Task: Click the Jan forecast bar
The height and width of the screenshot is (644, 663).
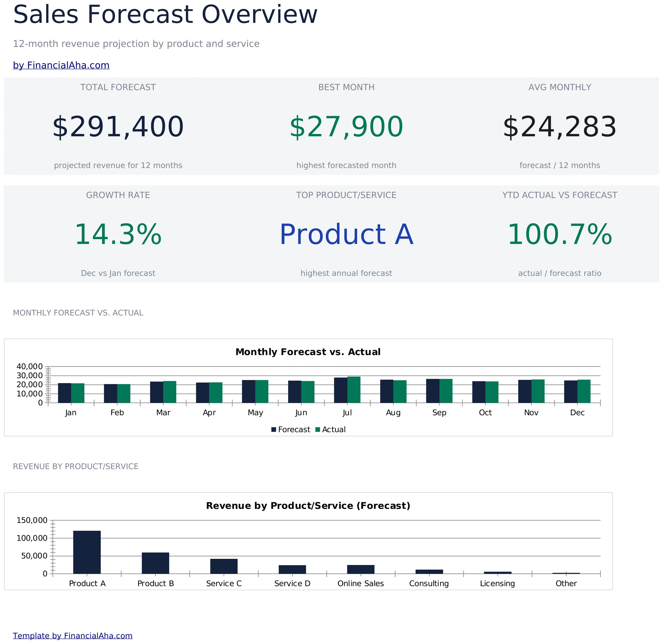Action: [x=65, y=393]
